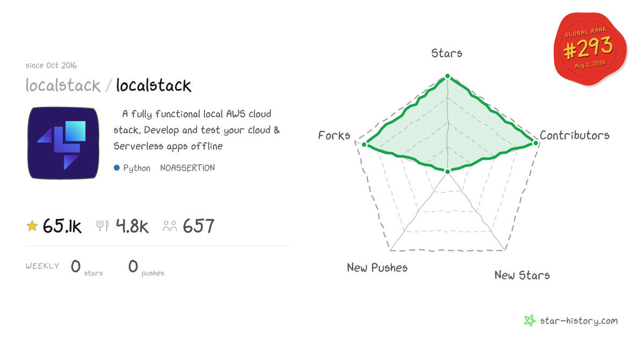Click the fork icon beside 4.8k
The height and width of the screenshot is (338, 644).
103,226
